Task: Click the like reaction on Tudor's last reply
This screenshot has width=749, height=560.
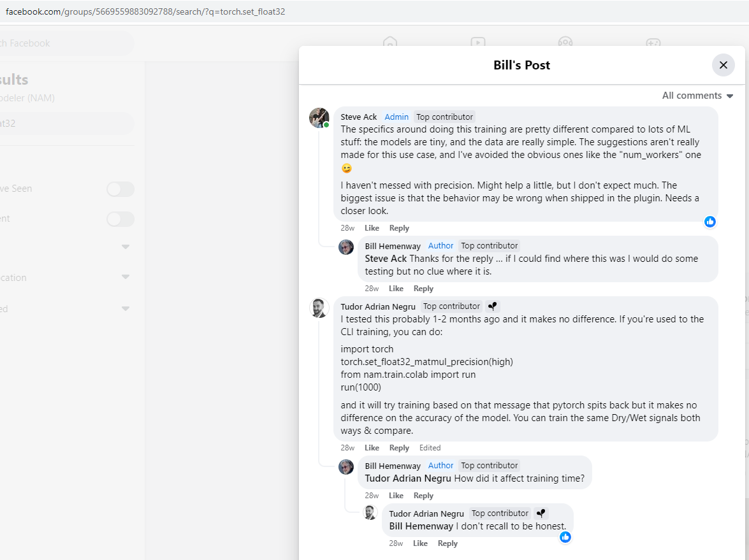Action: pyautogui.click(x=565, y=537)
